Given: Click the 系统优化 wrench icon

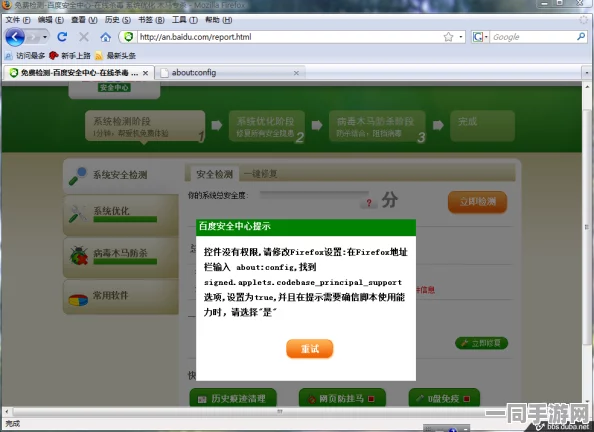Looking at the screenshot, I should (78, 214).
